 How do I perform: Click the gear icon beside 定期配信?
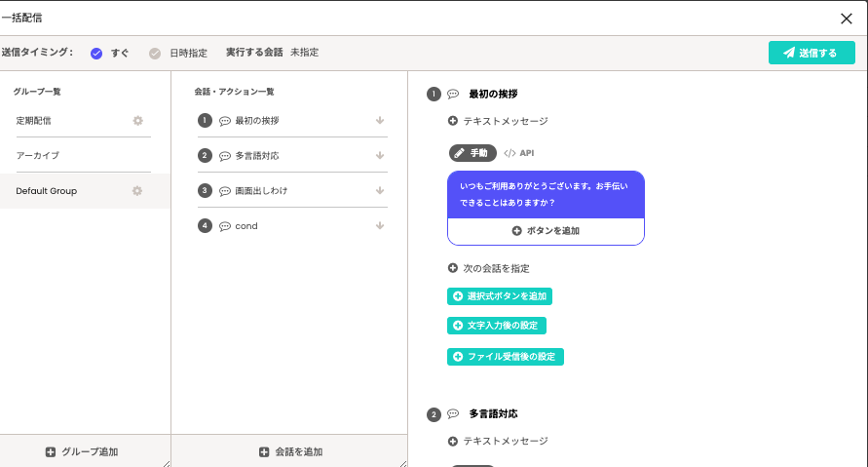click(x=137, y=121)
